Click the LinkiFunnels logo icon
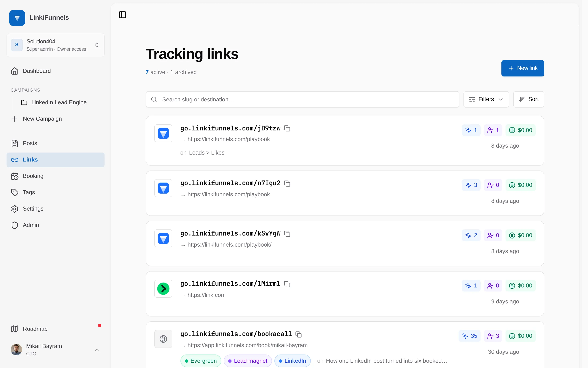The width and height of the screenshot is (588, 368). [17, 18]
